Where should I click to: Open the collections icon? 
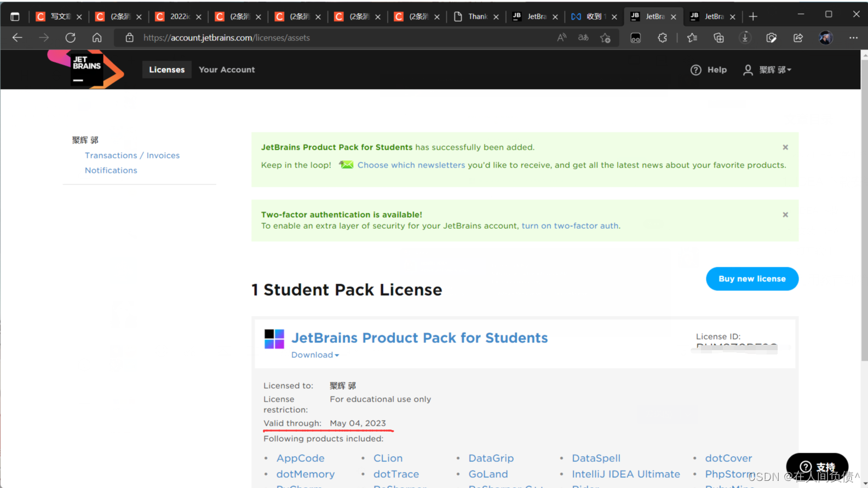(718, 38)
